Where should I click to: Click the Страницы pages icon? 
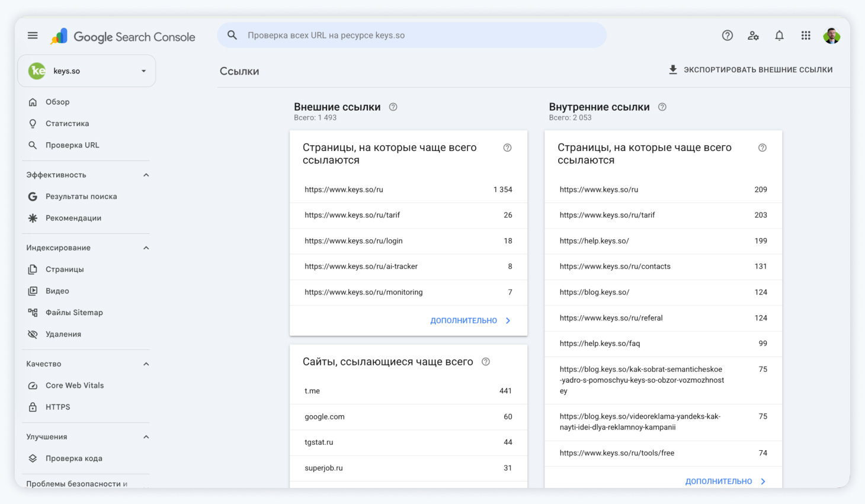click(33, 269)
